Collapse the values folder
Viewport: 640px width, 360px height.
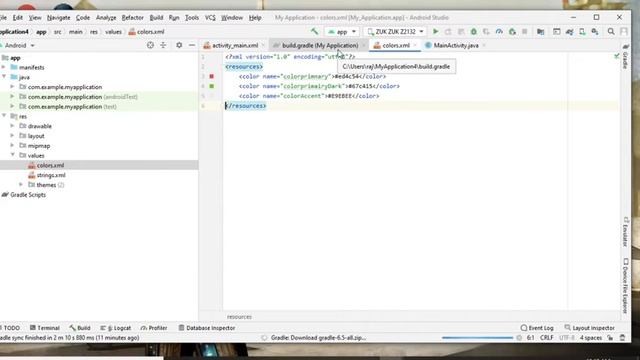tap(12, 156)
